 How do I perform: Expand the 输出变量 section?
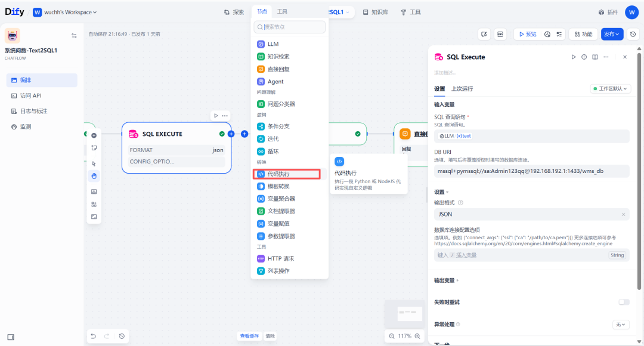[x=447, y=280]
